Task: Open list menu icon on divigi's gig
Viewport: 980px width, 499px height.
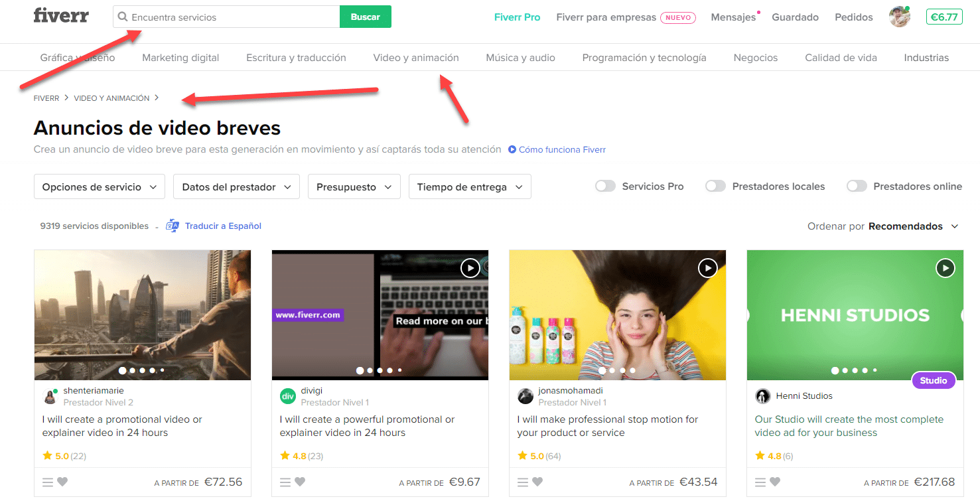Action: click(285, 482)
